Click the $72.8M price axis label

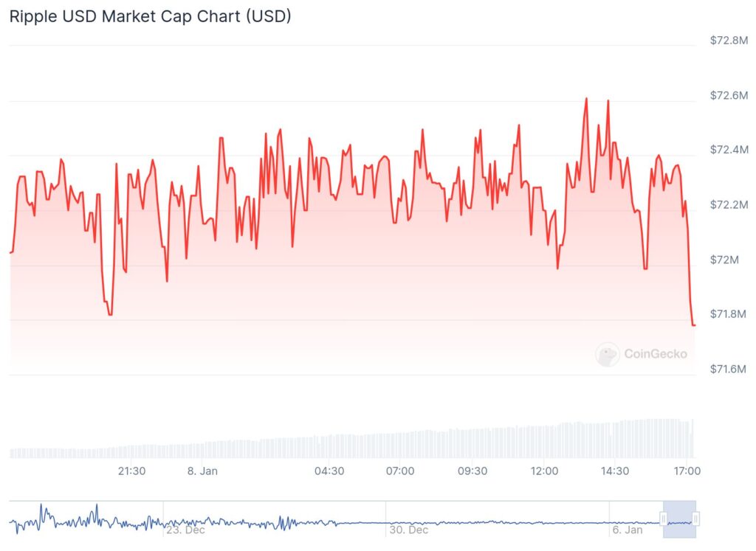[x=728, y=41]
